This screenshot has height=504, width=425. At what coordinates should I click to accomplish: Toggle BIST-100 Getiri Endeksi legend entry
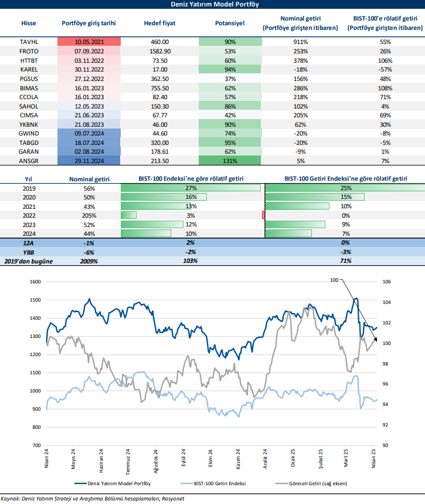pyautogui.click(x=219, y=483)
